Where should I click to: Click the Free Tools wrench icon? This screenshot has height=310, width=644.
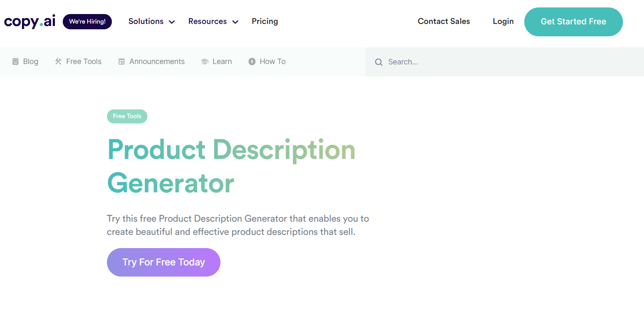58,62
